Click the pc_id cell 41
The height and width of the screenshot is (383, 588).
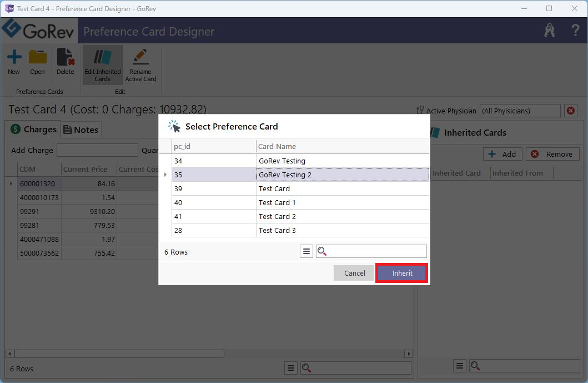(x=214, y=216)
